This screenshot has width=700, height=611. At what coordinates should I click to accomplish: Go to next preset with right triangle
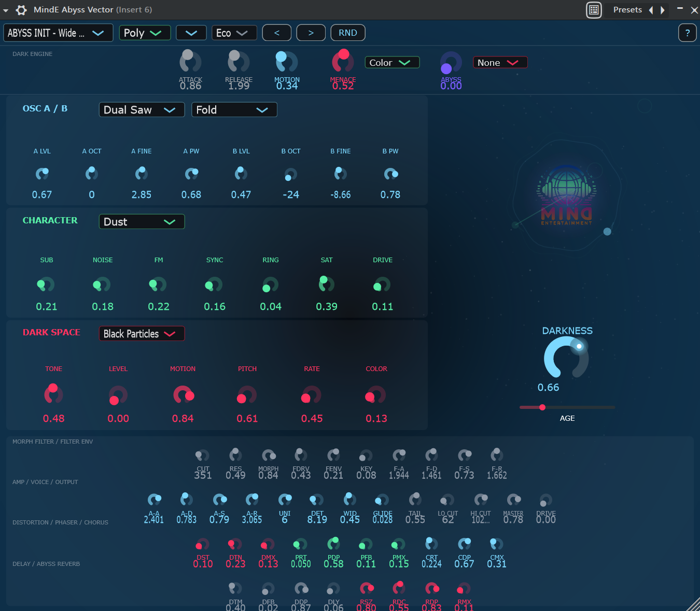(662, 10)
